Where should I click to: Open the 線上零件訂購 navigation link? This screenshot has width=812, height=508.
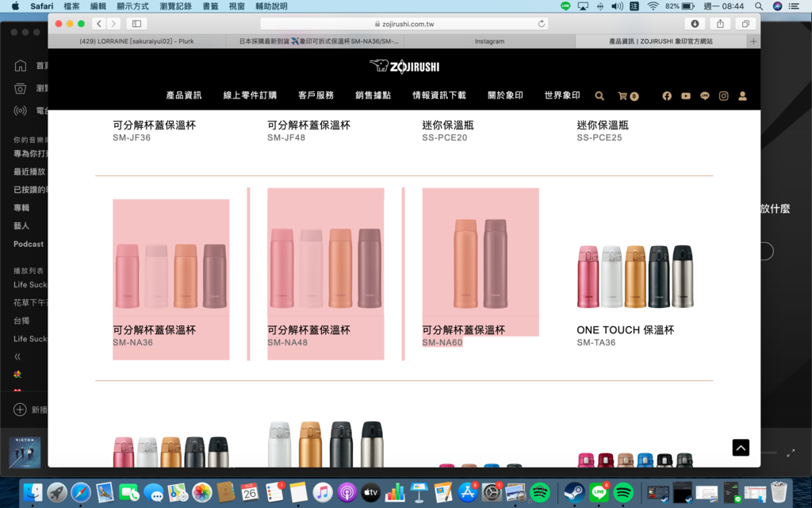point(250,95)
